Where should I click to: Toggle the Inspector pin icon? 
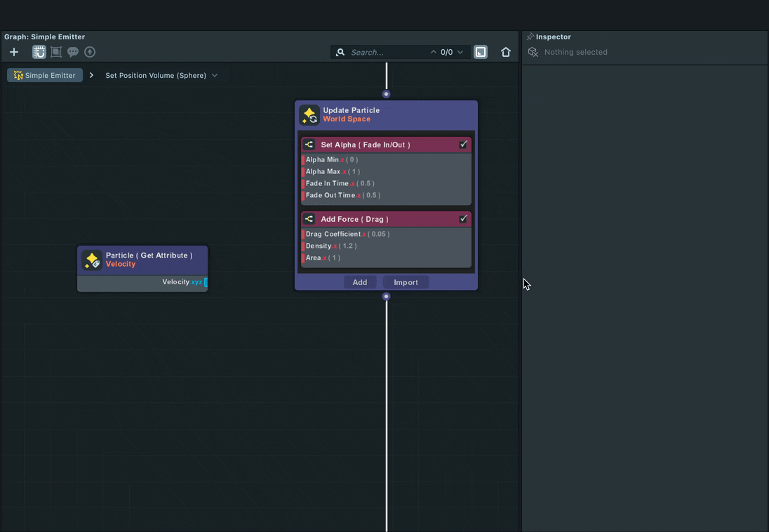tap(530, 36)
